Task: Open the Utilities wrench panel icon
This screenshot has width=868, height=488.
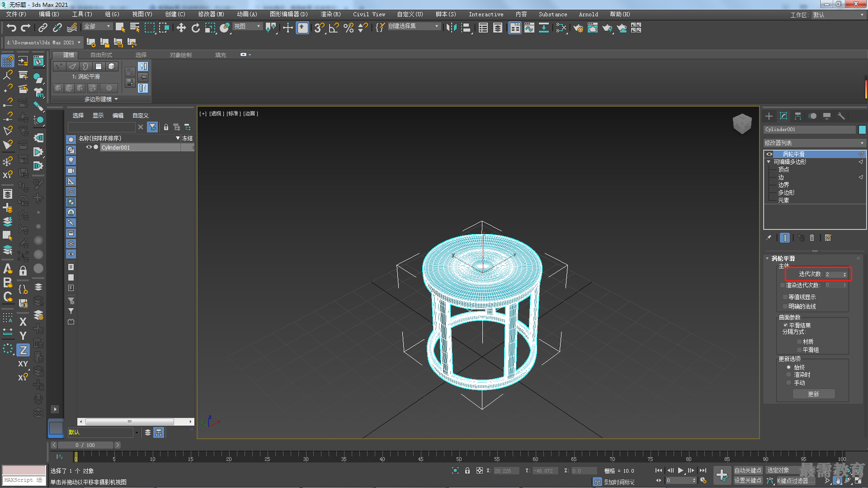Action: click(841, 116)
